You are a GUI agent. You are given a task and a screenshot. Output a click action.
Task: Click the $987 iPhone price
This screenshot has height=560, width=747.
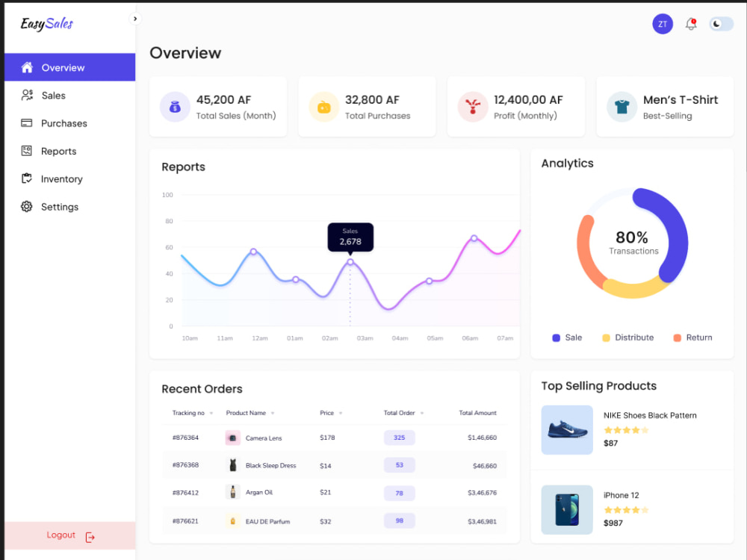pos(613,523)
